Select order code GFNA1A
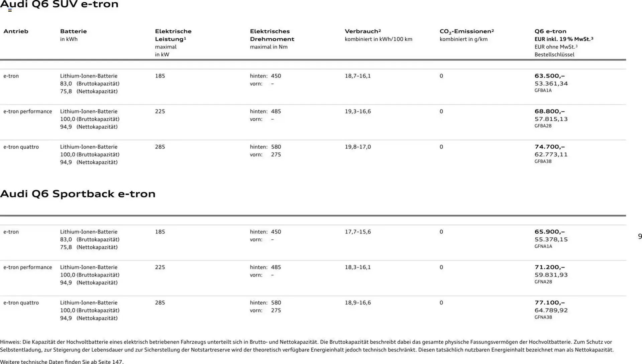This screenshot has width=642, height=364. tap(543, 246)
